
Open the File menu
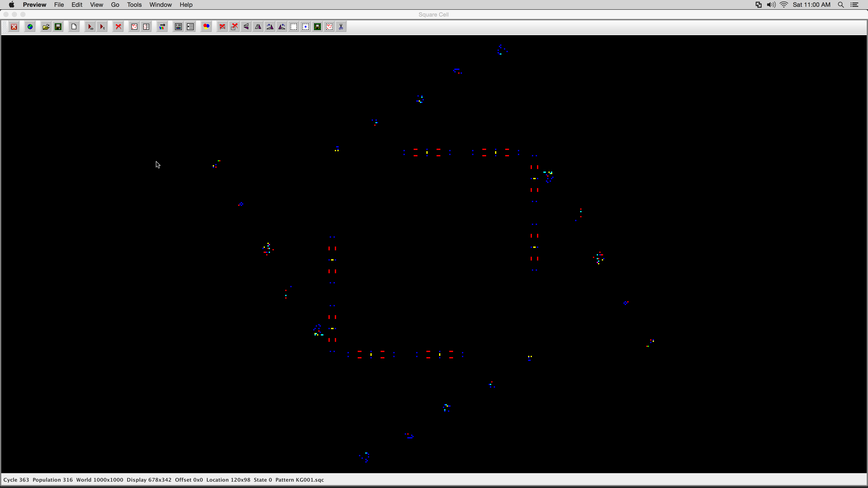(59, 5)
